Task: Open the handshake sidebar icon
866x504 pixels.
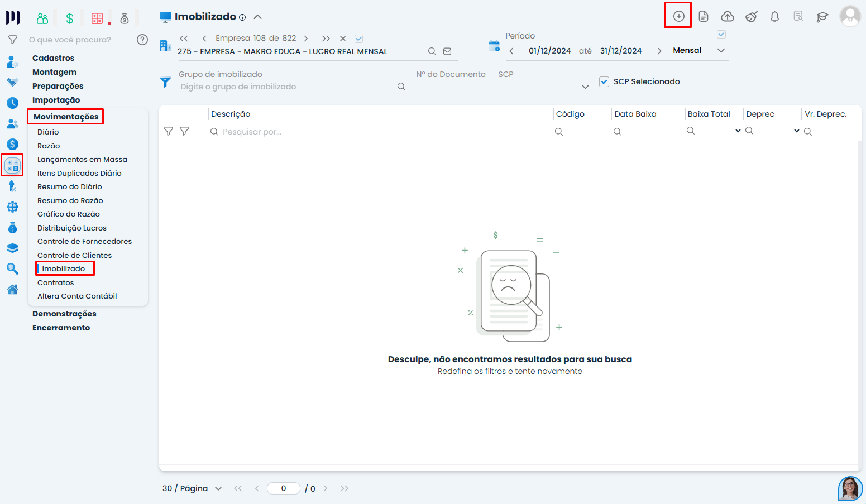Action: [x=12, y=82]
